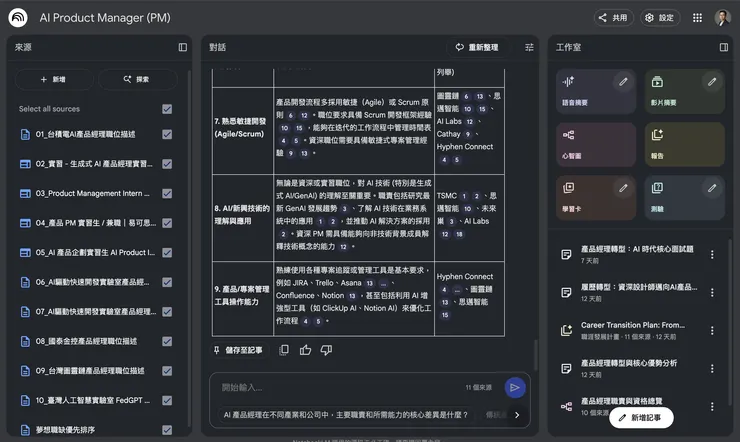The height and width of the screenshot is (442, 740).
Task: Open the user account avatar
Action: pos(722,18)
